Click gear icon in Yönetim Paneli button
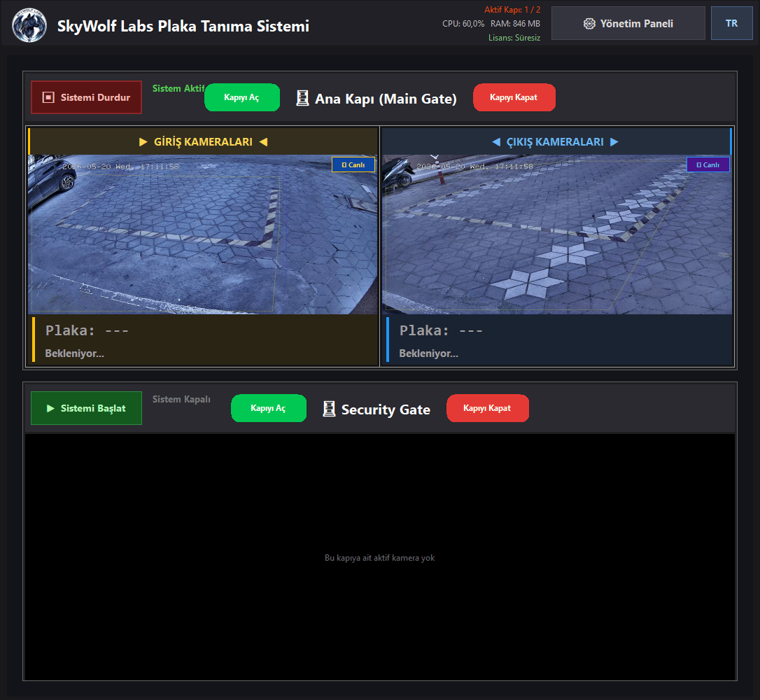760x700 pixels. [589, 23]
